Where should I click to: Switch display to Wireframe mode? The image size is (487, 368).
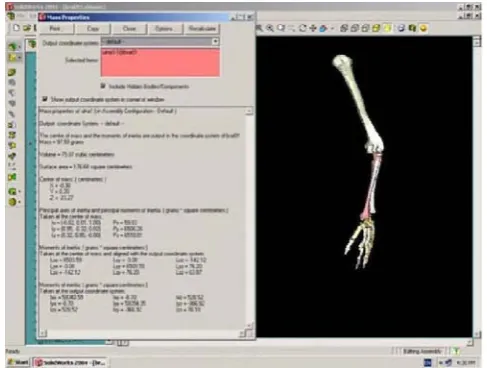click(344, 28)
